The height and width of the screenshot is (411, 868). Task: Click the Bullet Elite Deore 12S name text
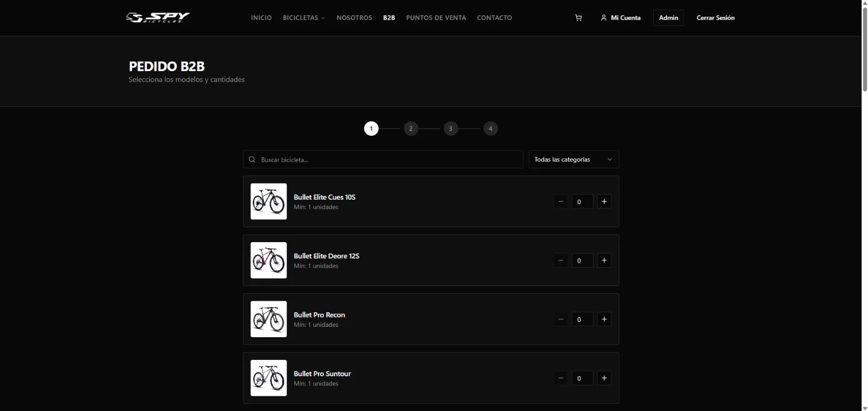327,256
